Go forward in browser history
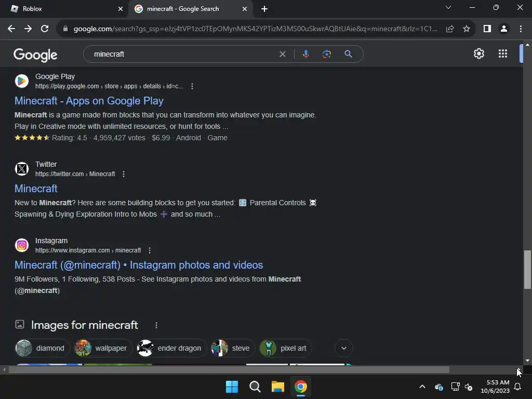 (x=28, y=29)
